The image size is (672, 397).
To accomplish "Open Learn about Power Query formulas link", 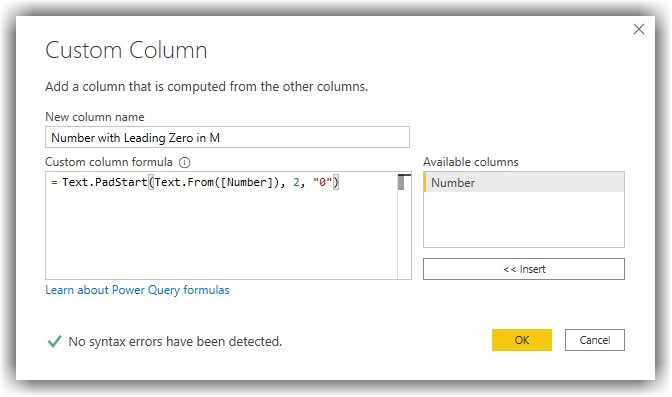I will tap(137, 290).
